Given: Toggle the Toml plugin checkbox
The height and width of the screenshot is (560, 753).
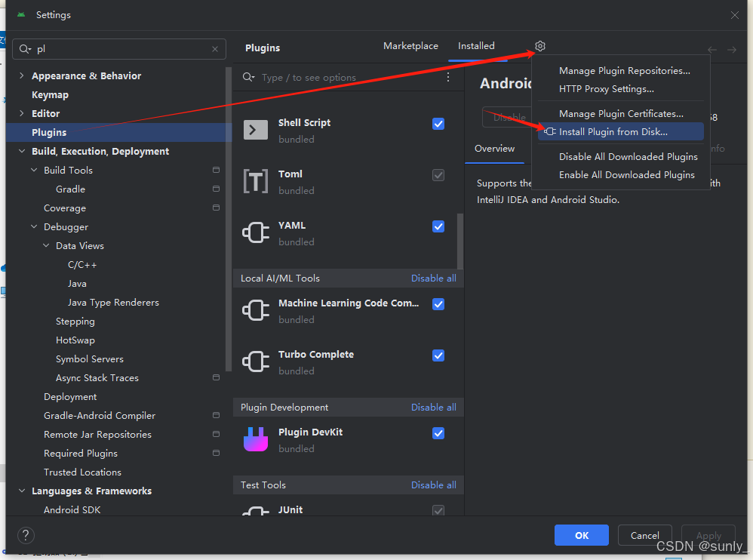Looking at the screenshot, I should coord(438,175).
